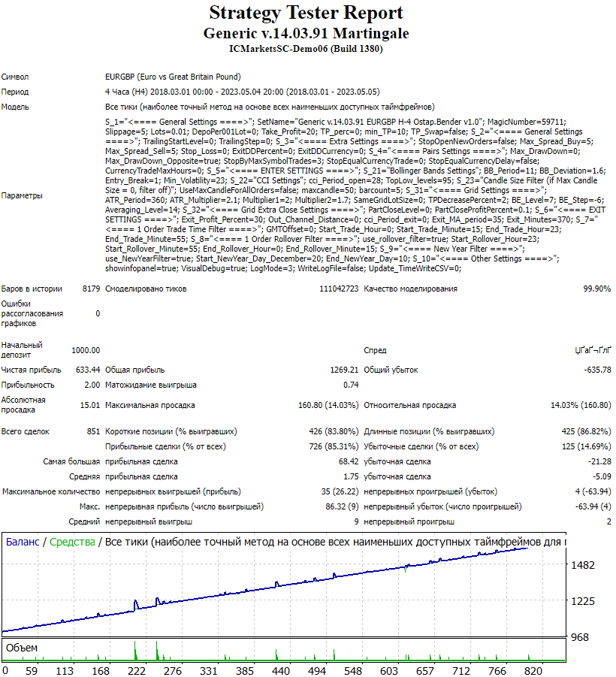Click the 222 x-axis tick label
The height and width of the screenshot is (677, 616).
click(137, 672)
